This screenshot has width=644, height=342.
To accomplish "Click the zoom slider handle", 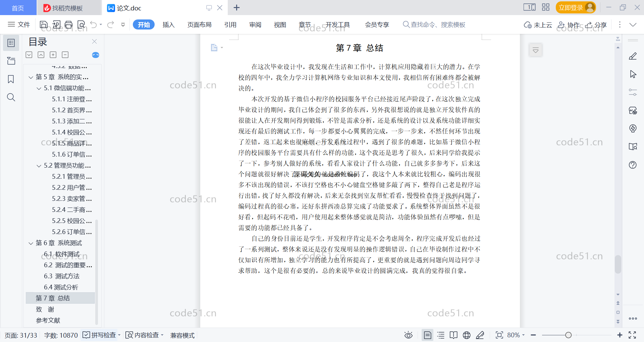I will [x=568, y=335].
